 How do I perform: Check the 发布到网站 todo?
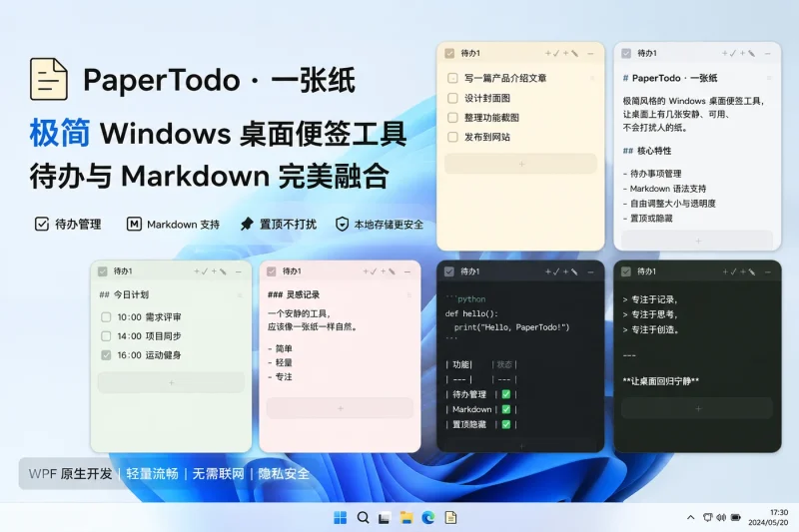click(x=452, y=137)
